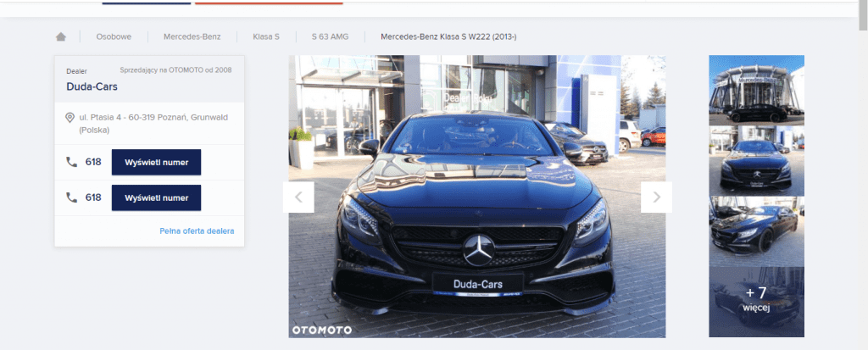Open the S 63 AMG breadcrumb link

click(x=330, y=37)
